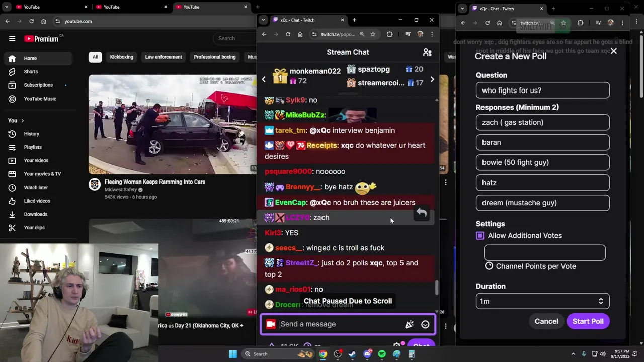
Task: Select the Professional boxing filter chip
Action: pyautogui.click(x=215, y=57)
